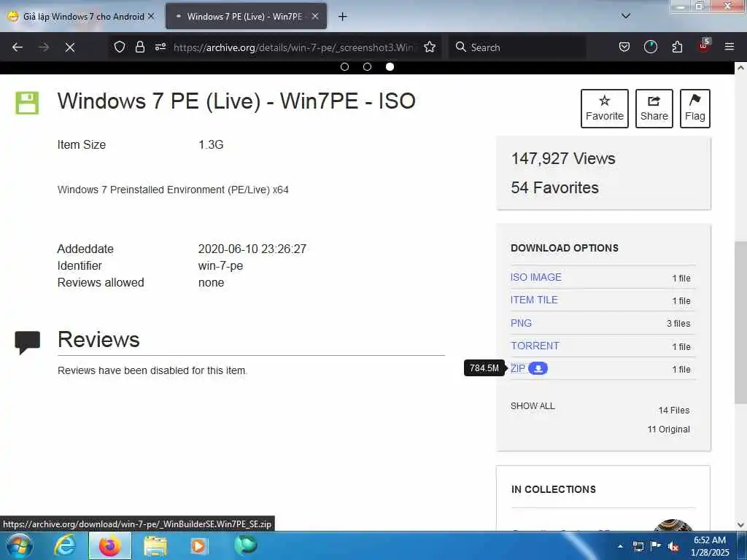The height and width of the screenshot is (560, 747).
Task: Click the 14 Files text
Action: click(674, 410)
